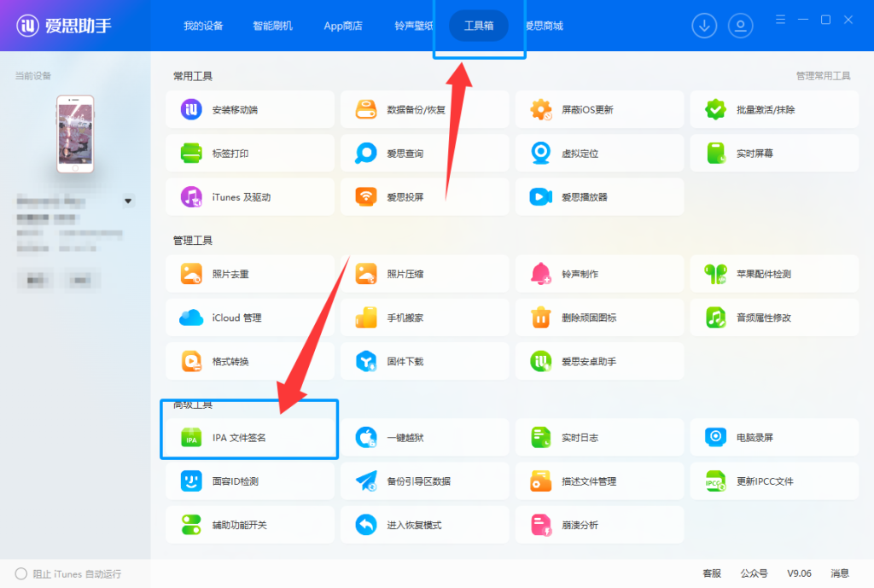Open 照片压缩 tool
Image resolution: width=874 pixels, height=588 pixels.
point(425,274)
